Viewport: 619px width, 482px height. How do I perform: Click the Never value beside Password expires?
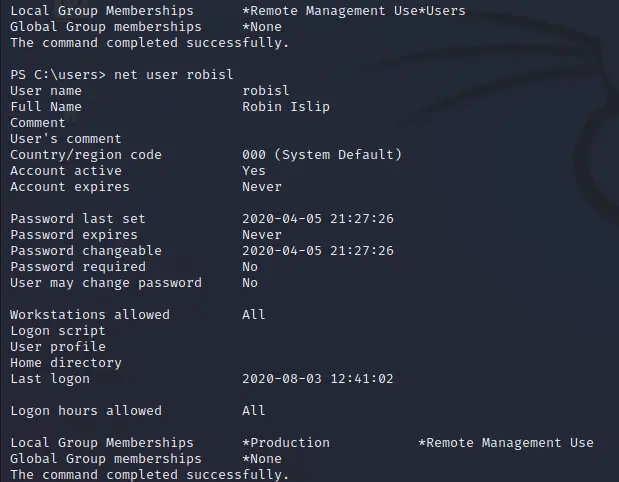coord(262,235)
